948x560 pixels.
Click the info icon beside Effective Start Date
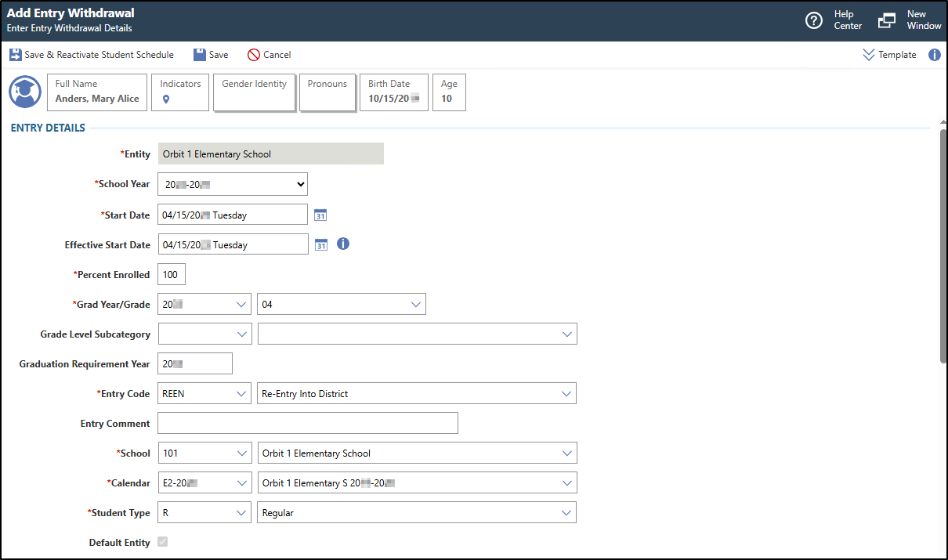click(x=342, y=244)
